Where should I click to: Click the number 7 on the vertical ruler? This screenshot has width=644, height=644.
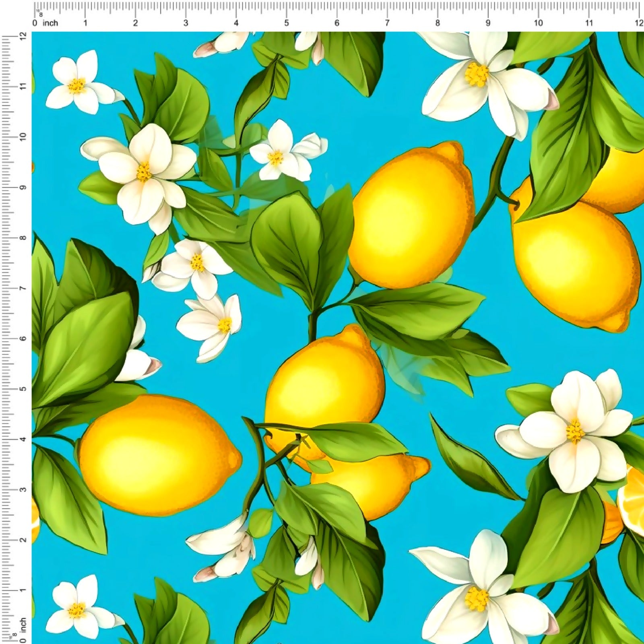coord(23,288)
